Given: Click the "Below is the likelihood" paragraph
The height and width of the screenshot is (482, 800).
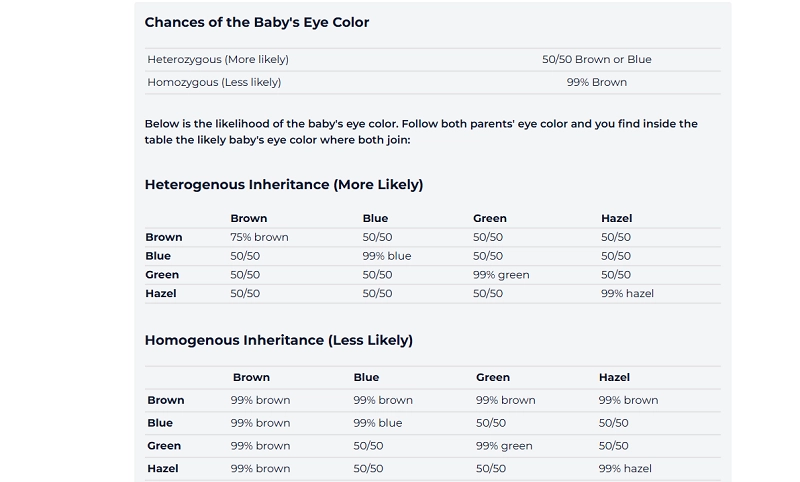Looking at the screenshot, I should pyautogui.click(x=421, y=132).
